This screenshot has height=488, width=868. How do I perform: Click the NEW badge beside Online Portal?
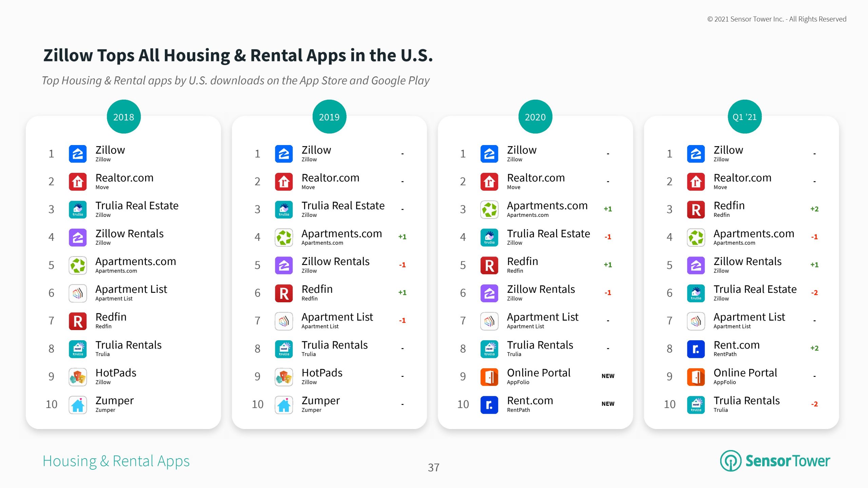[x=608, y=376]
